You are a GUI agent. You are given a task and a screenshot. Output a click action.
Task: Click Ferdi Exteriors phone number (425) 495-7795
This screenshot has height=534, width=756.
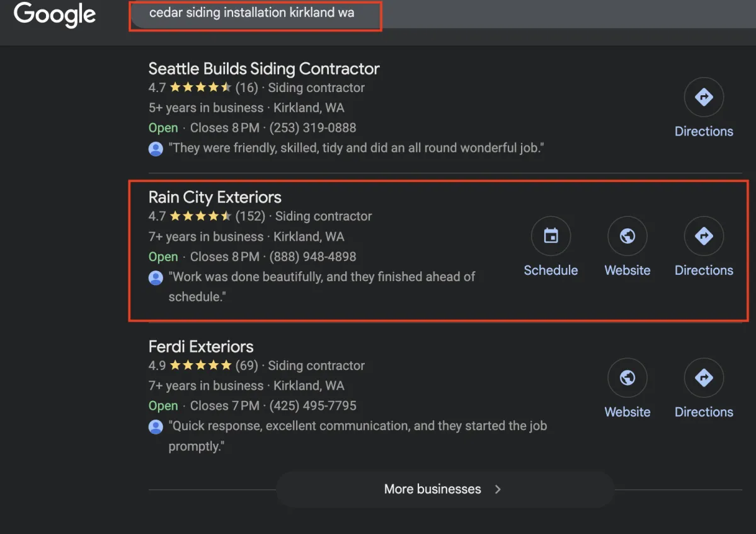click(312, 406)
